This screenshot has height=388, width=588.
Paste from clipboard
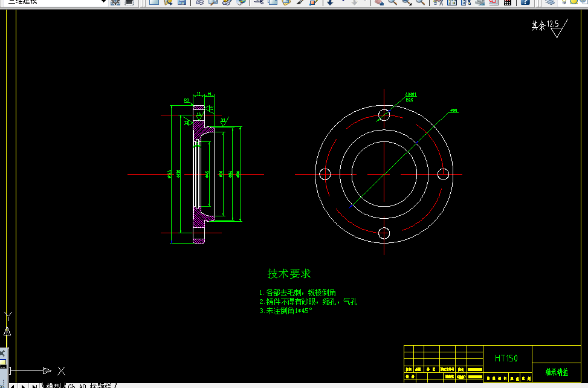(x=286, y=2)
